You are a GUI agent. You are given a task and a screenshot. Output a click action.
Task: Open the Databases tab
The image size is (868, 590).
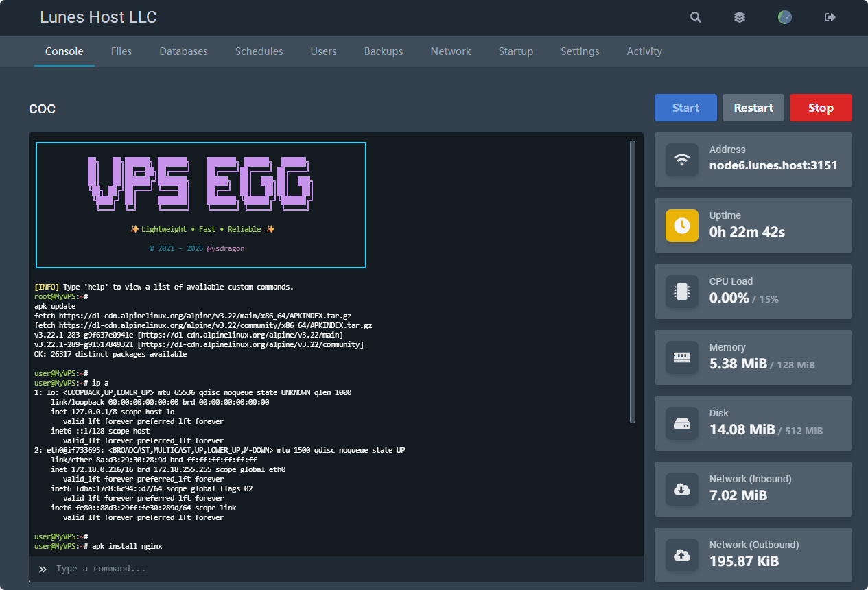pyautogui.click(x=183, y=51)
